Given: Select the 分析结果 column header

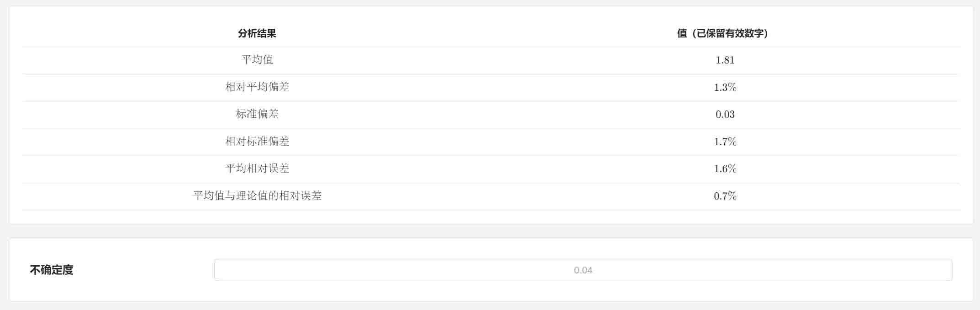Looking at the screenshot, I should tap(257, 33).
